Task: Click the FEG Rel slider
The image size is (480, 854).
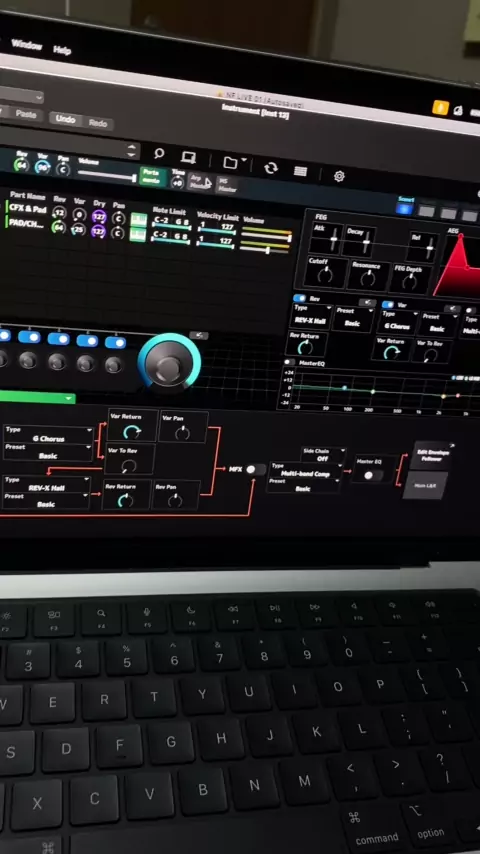Action: coord(429,248)
